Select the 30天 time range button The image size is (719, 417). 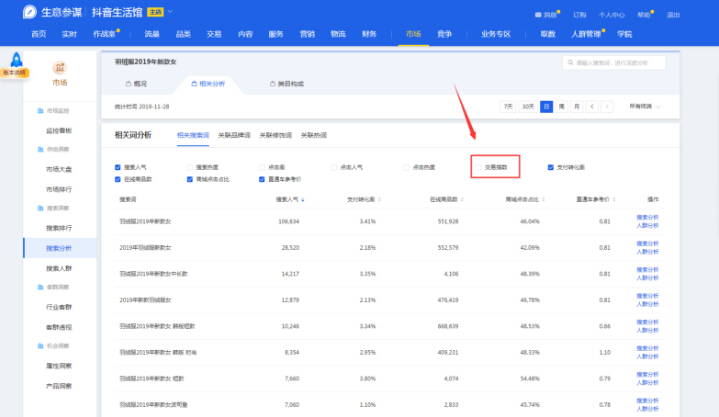click(x=527, y=106)
